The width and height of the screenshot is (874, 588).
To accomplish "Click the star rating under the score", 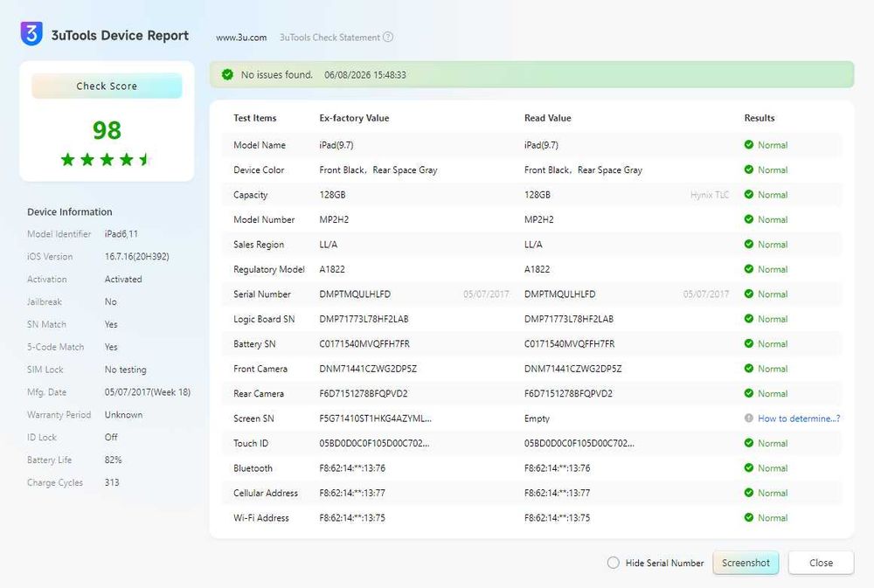I will click(106, 160).
